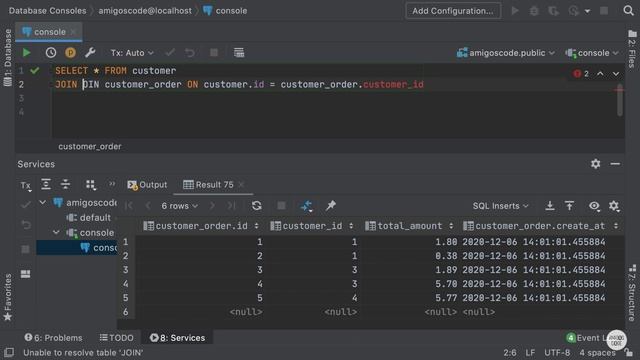Run the query with green Execute button

click(27, 53)
